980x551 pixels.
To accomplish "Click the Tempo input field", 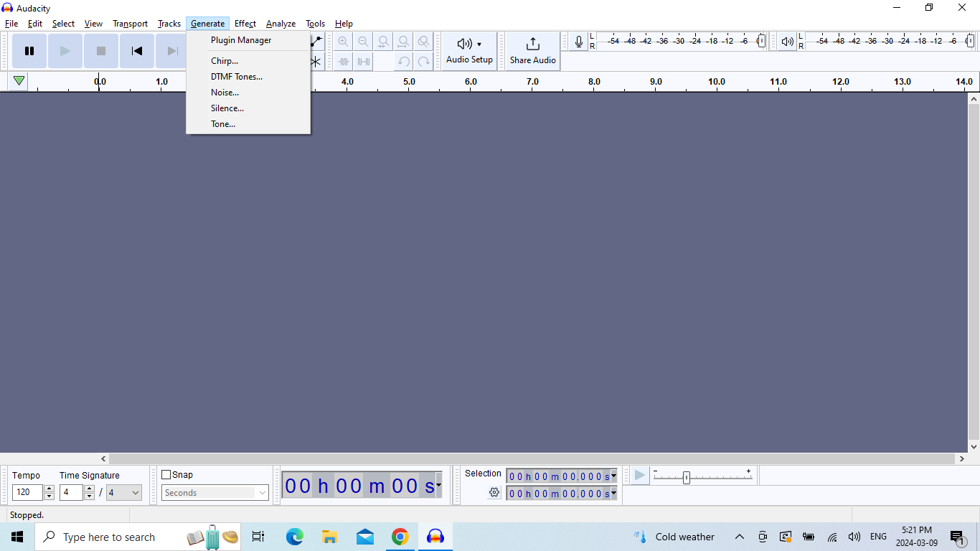I will pos(28,493).
